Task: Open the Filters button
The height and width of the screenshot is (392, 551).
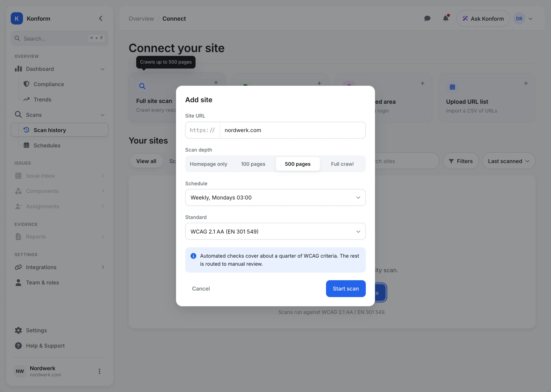Action: coord(461,161)
